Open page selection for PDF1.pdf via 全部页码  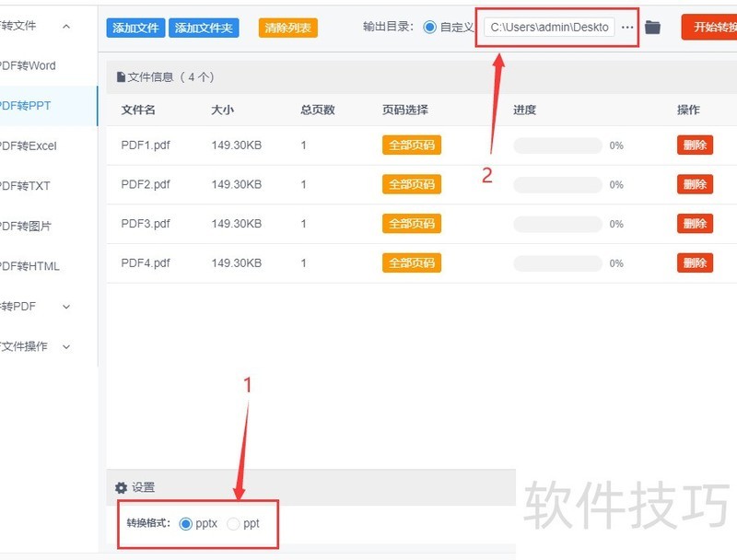click(x=411, y=145)
